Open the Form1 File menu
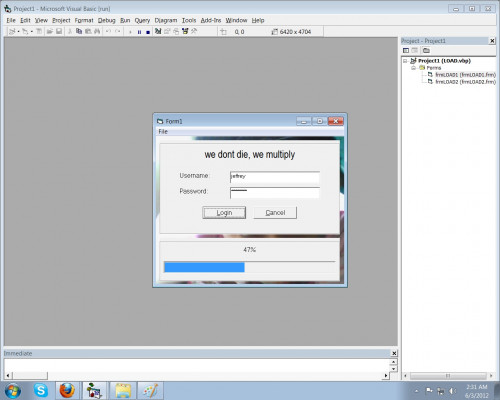 163,131
